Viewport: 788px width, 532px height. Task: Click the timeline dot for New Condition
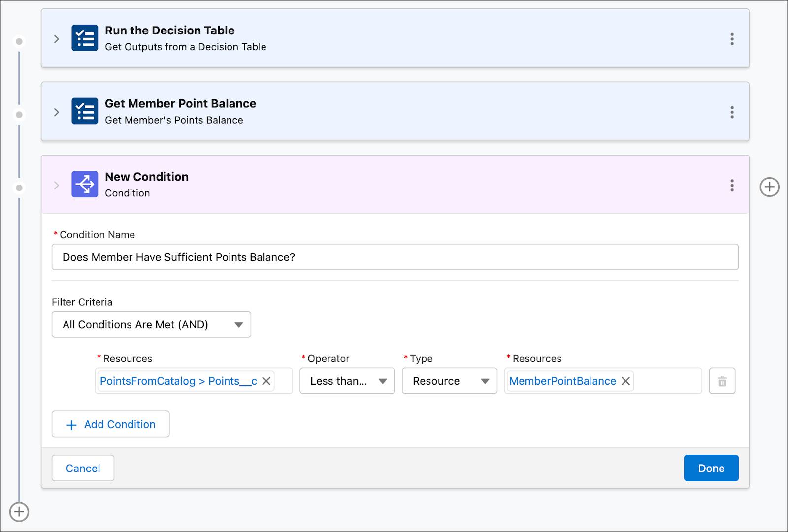click(x=19, y=188)
